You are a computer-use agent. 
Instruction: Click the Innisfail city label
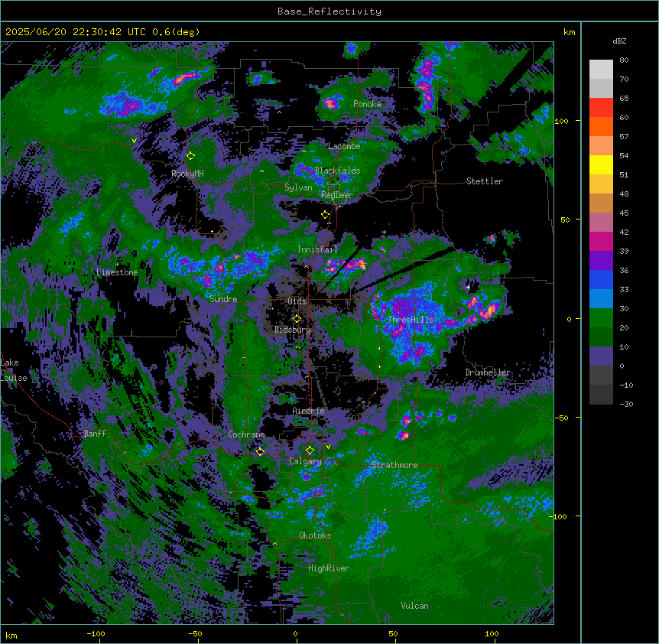click(317, 249)
